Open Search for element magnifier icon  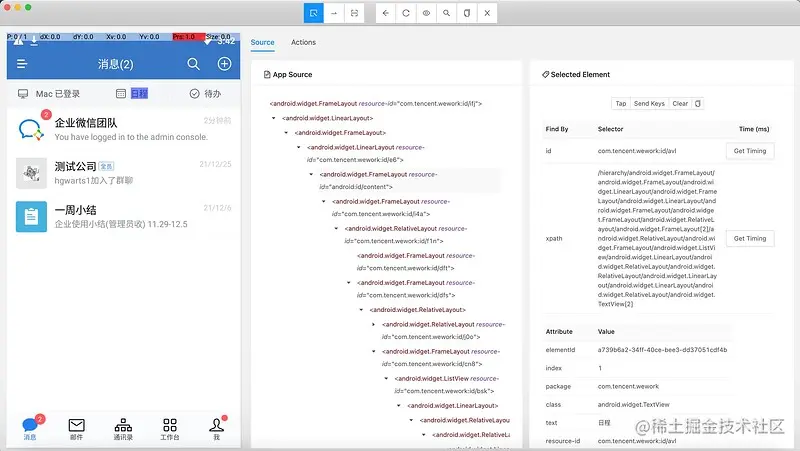point(446,13)
